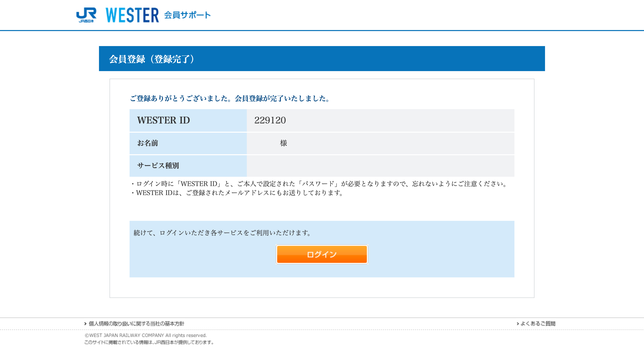Click the 会員サポート header text

[x=187, y=15]
